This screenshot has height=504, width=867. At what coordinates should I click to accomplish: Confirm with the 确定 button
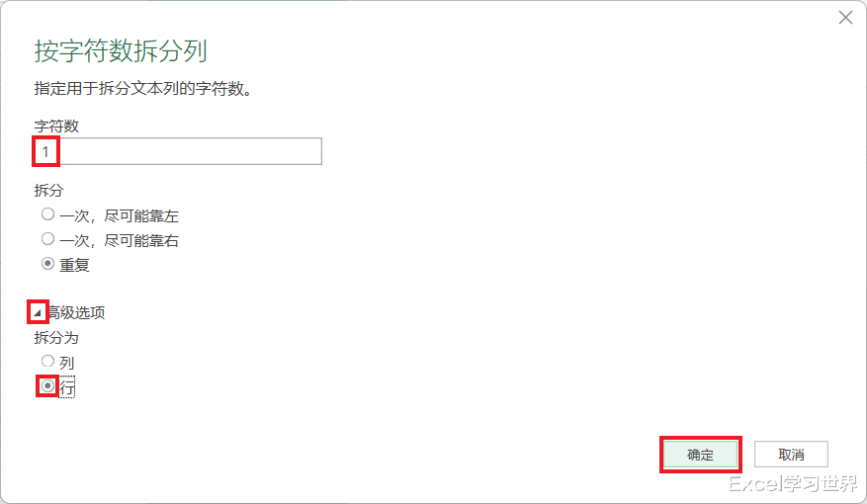point(701,455)
